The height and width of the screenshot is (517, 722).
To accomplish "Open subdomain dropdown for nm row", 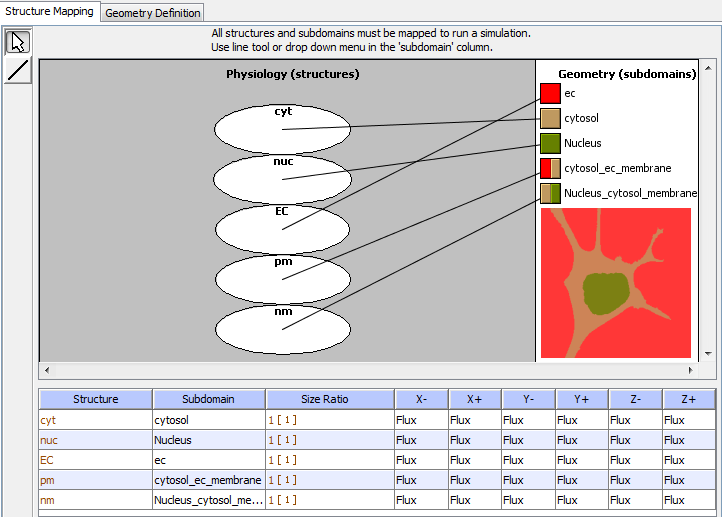I will point(209,500).
